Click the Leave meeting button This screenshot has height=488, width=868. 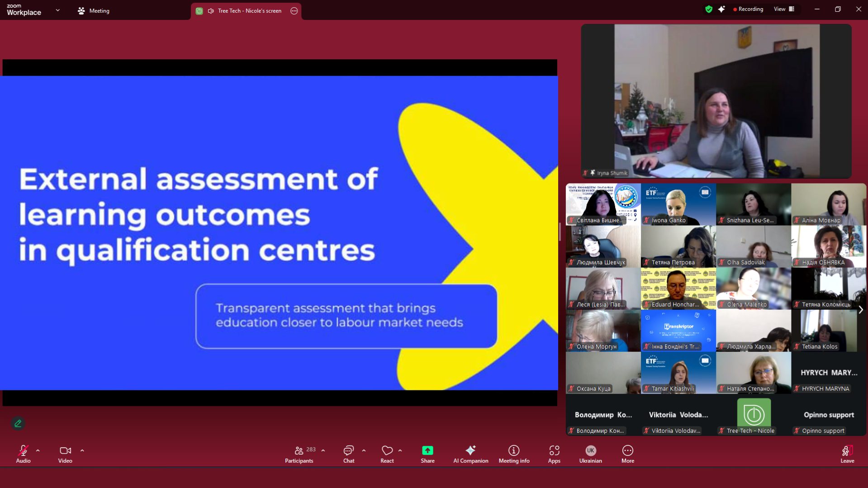point(847,454)
